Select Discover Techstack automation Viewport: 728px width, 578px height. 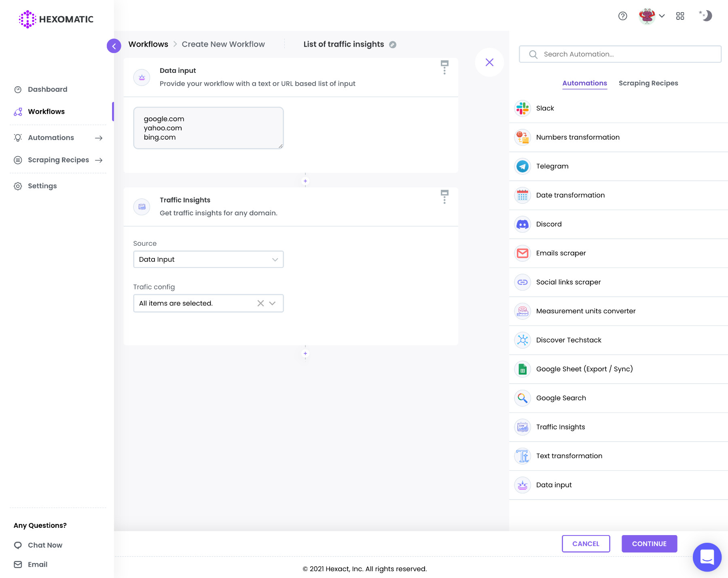point(618,340)
